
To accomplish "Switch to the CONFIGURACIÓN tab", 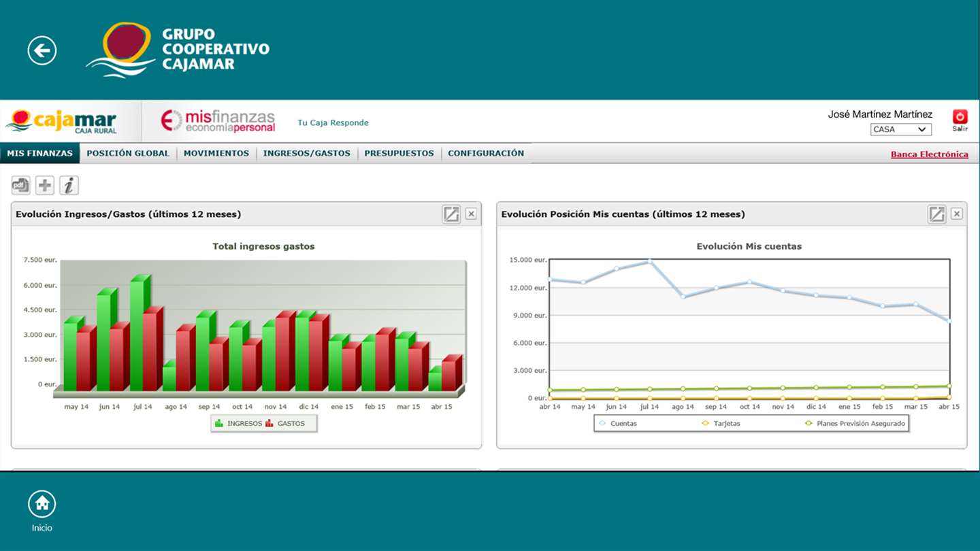I will pyautogui.click(x=486, y=154).
